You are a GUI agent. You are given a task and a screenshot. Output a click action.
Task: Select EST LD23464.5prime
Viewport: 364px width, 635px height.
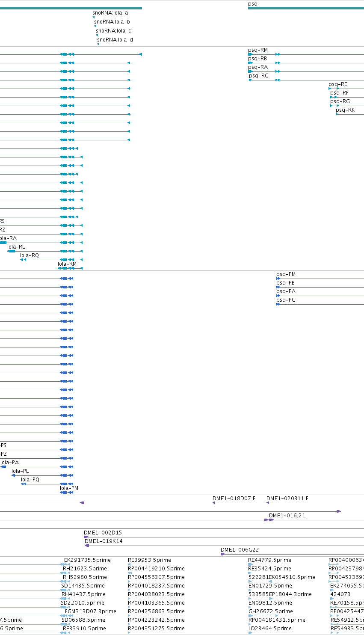pos(270,629)
